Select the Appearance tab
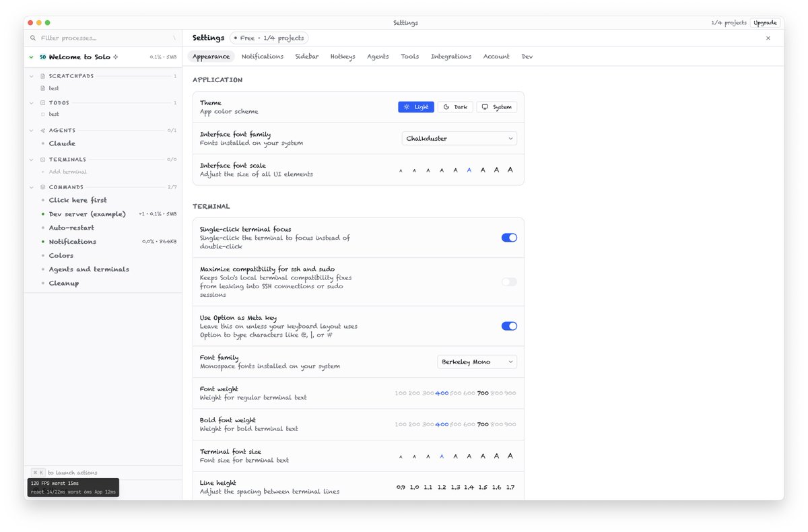Viewport: 808px width, 532px height. click(x=211, y=57)
